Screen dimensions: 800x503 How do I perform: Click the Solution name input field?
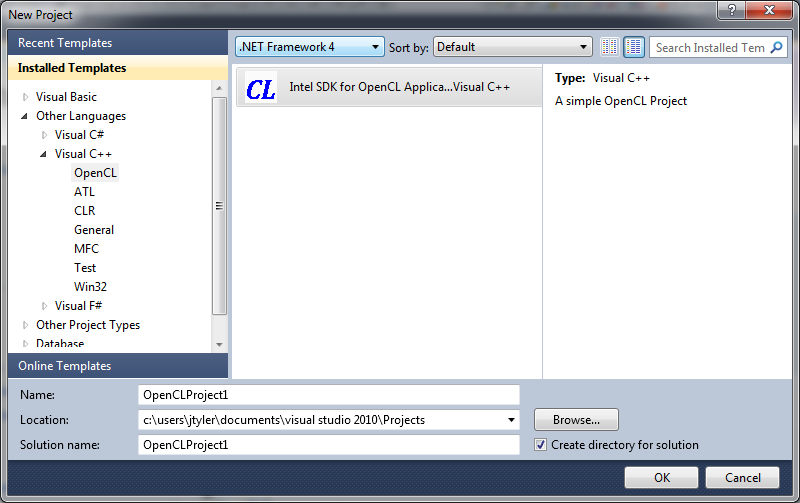[329, 445]
